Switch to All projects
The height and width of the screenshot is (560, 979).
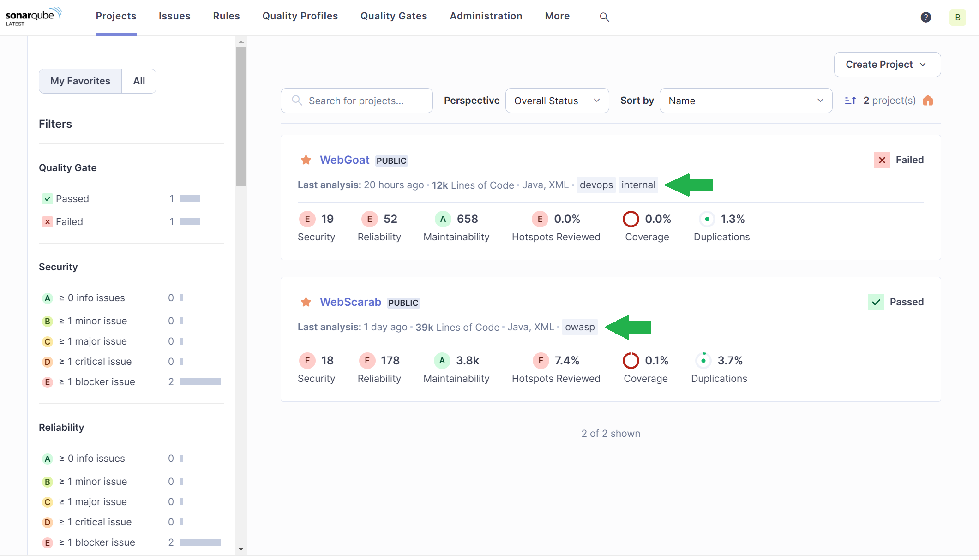(139, 81)
